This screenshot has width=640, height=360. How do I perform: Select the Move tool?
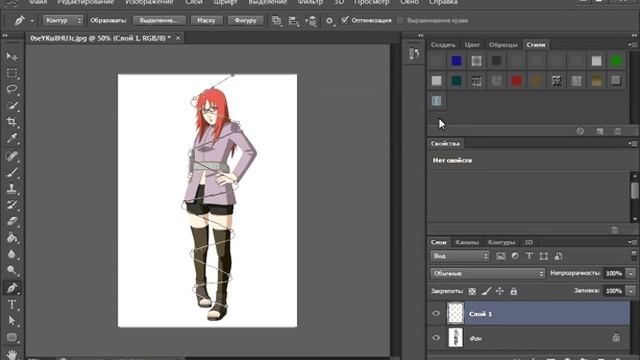click(x=12, y=56)
